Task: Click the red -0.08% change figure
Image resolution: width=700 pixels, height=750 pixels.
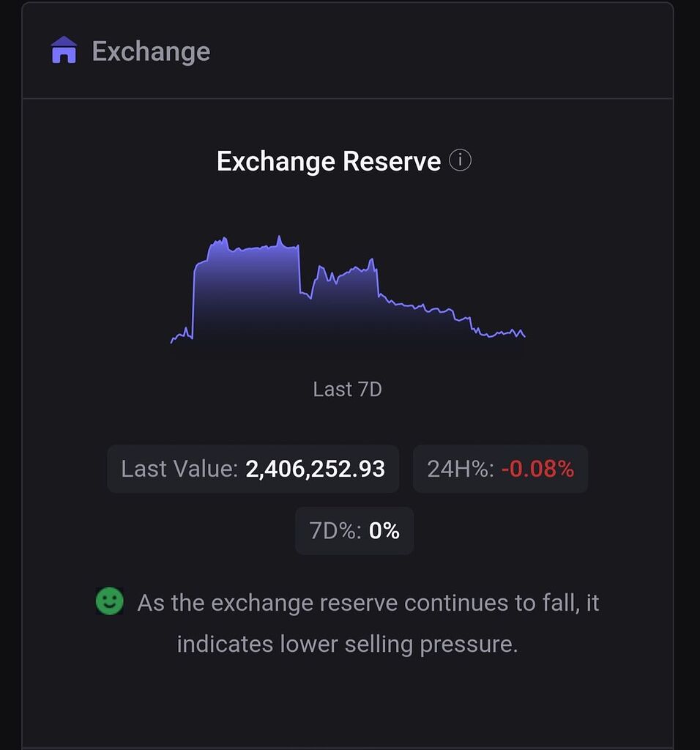Action: coord(537,469)
